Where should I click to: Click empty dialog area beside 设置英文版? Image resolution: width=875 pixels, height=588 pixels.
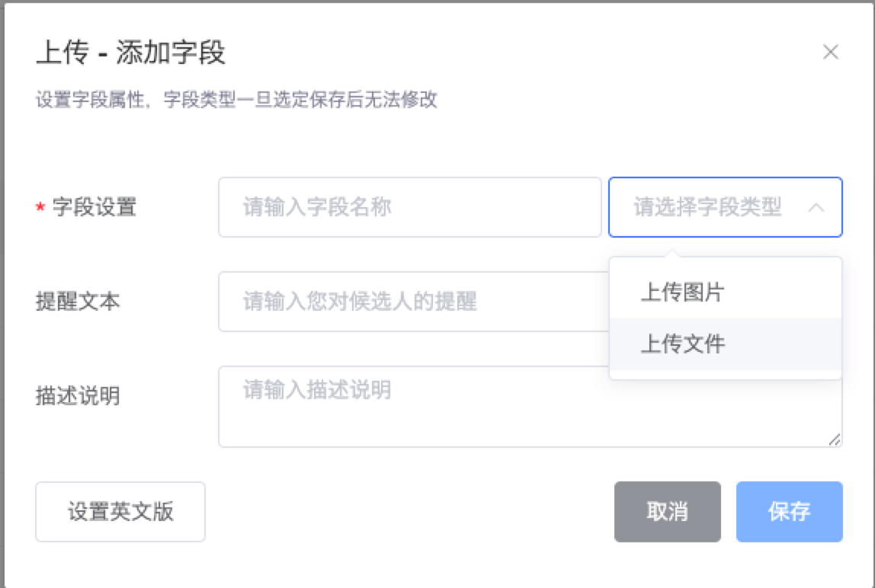(404, 512)
